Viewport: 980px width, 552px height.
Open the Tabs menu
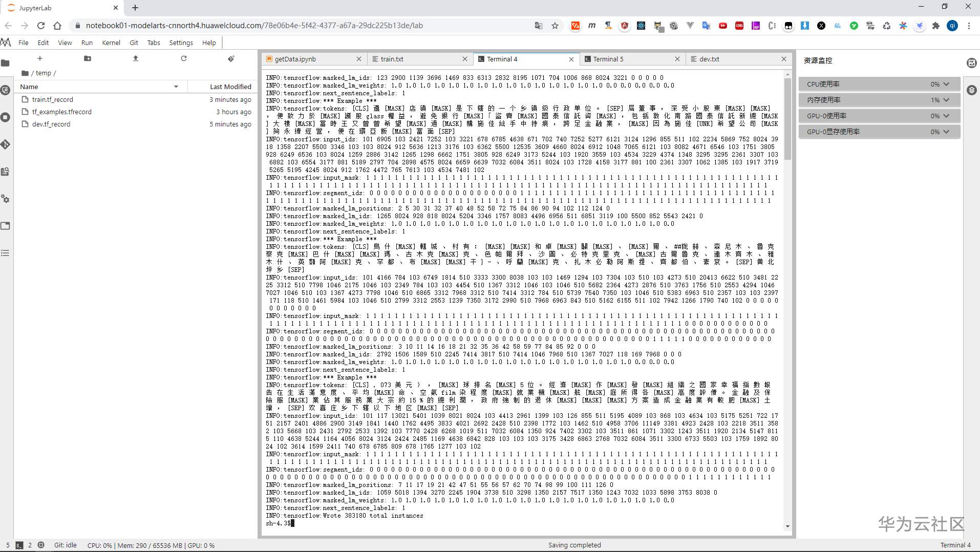pyautogui.click(x=154, y=43)
